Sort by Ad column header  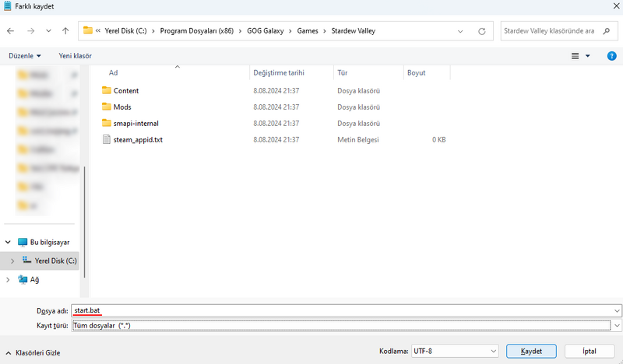[x=113, y=72]
